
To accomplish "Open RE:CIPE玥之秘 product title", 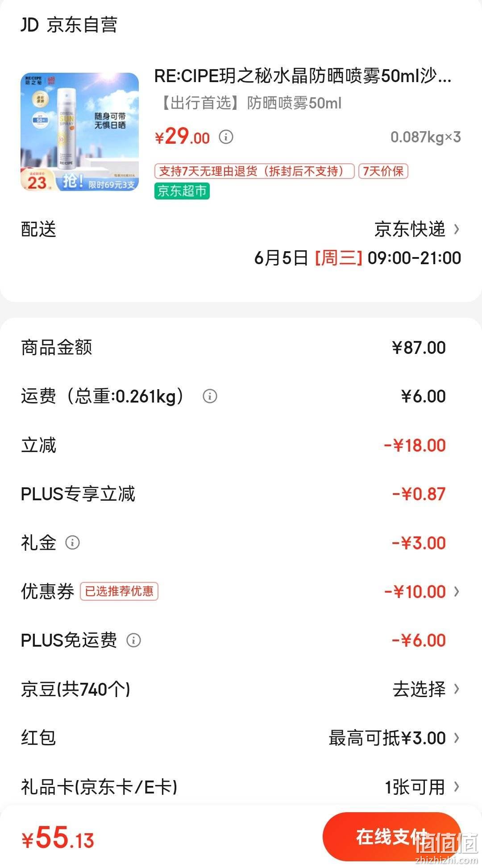I will 303,76.
